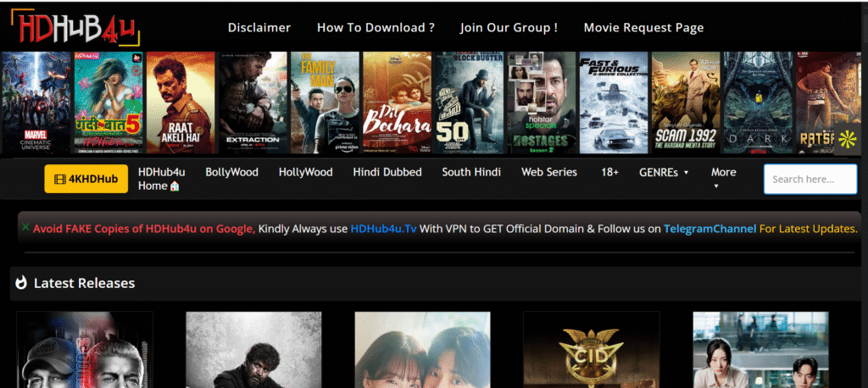Open the Disclaimer page
The height and width of the screenshot is (388, 868).
point(259,28)
